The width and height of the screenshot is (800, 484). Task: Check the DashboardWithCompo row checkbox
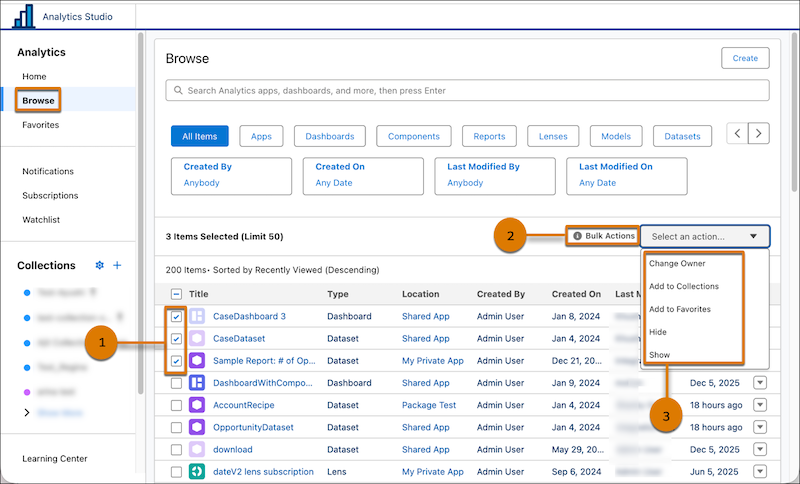tap(176, 383)
